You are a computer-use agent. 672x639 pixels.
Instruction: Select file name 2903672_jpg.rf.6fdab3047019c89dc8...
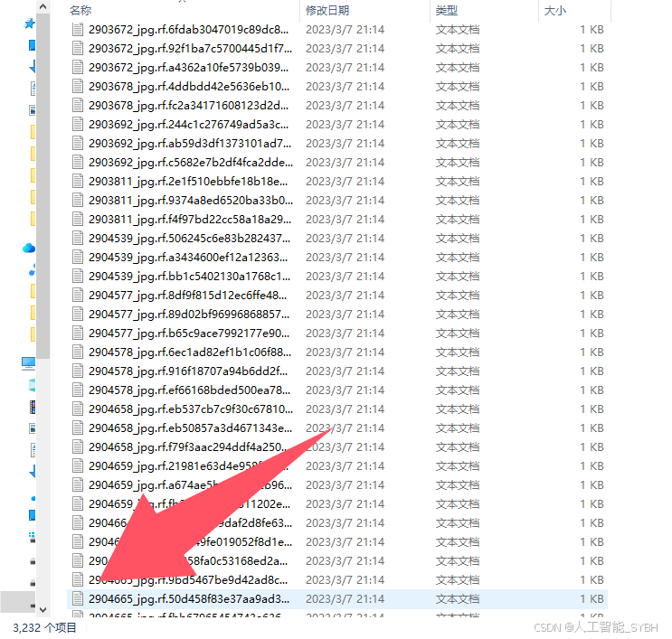pos(188,30)
